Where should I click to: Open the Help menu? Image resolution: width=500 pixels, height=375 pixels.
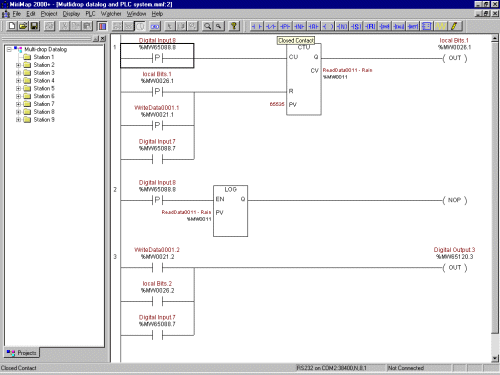[x=157, y=14]
